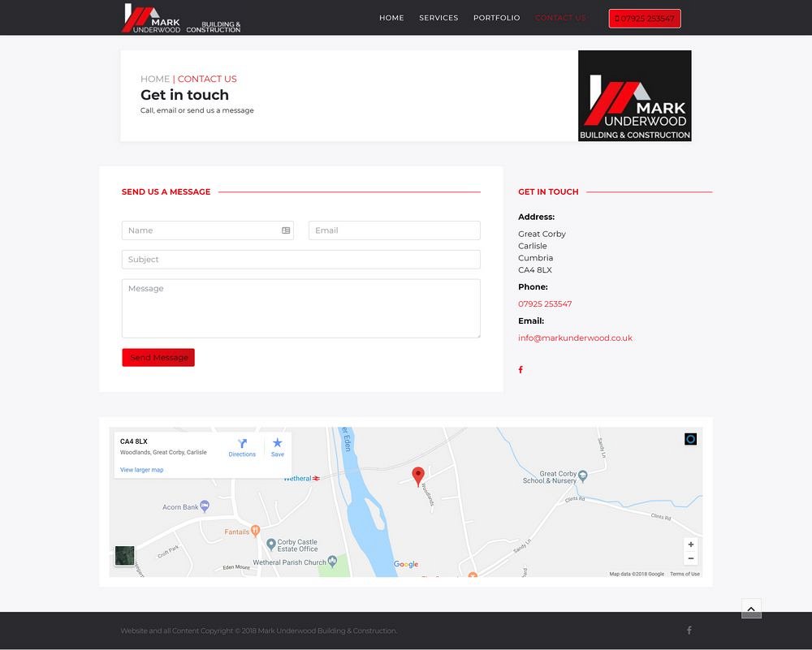Go to the Services page
This screenshot has height=650, width=812.
point(438,18)
